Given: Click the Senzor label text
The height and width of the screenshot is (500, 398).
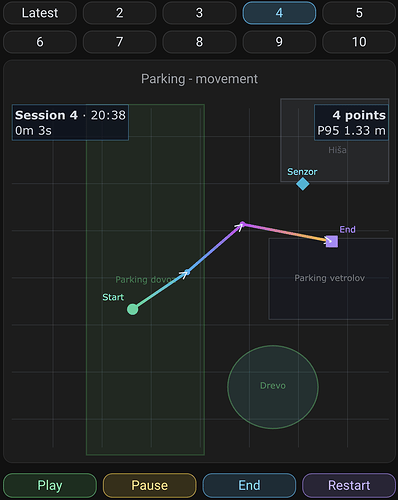Looking at the screenshot, I should (x=302, y=172).
